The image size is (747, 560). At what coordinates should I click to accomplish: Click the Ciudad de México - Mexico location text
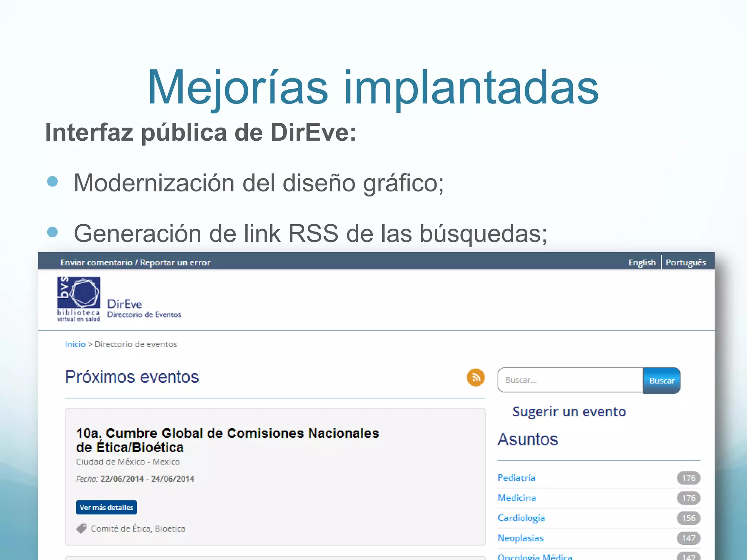[128, 462]
